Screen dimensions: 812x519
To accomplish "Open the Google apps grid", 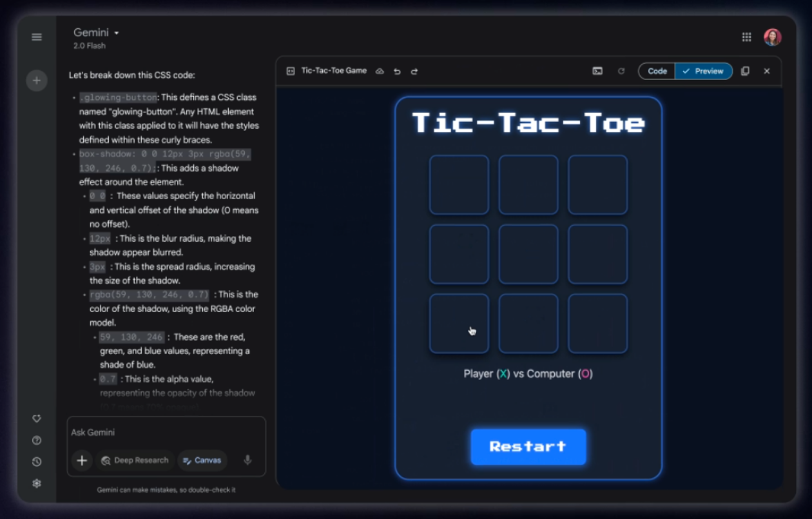I will tap(746, 37).
